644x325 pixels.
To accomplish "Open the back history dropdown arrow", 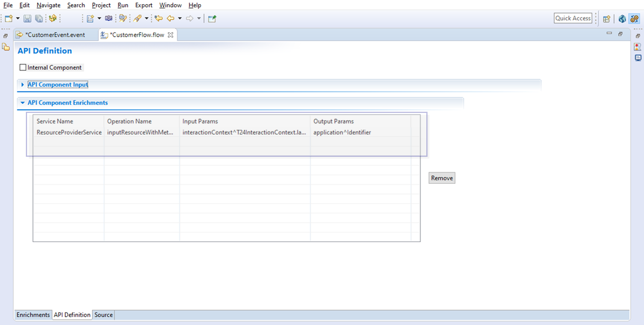I will 180,19.
